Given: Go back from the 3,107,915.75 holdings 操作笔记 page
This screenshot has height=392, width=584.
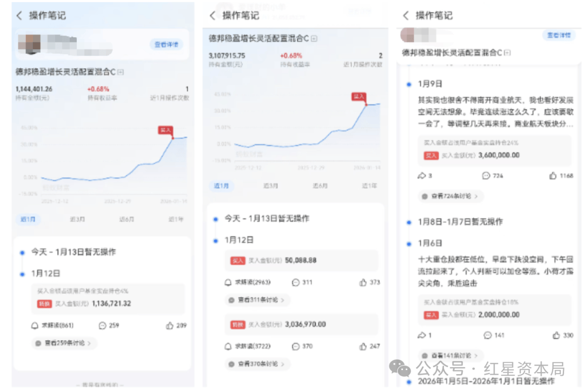Looking at the screenshot, I should 213,16.
